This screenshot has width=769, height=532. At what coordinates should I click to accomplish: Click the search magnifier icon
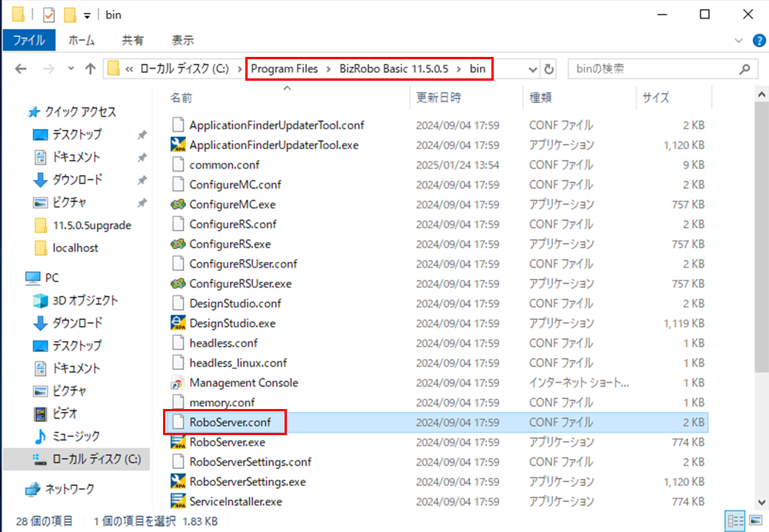tap(745, 69)
